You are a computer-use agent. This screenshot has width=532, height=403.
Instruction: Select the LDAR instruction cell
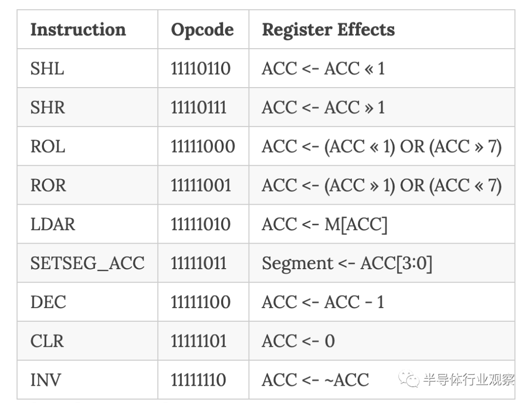click(x=53, y=224)
